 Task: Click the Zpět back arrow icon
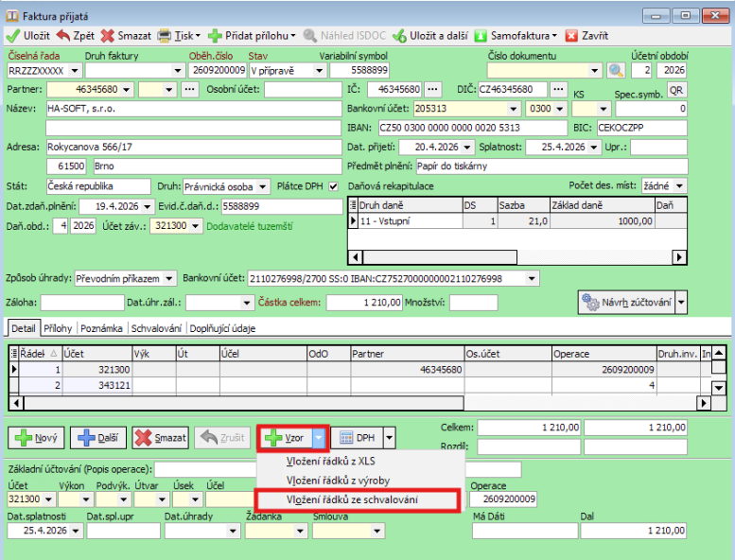click(64, 35)
